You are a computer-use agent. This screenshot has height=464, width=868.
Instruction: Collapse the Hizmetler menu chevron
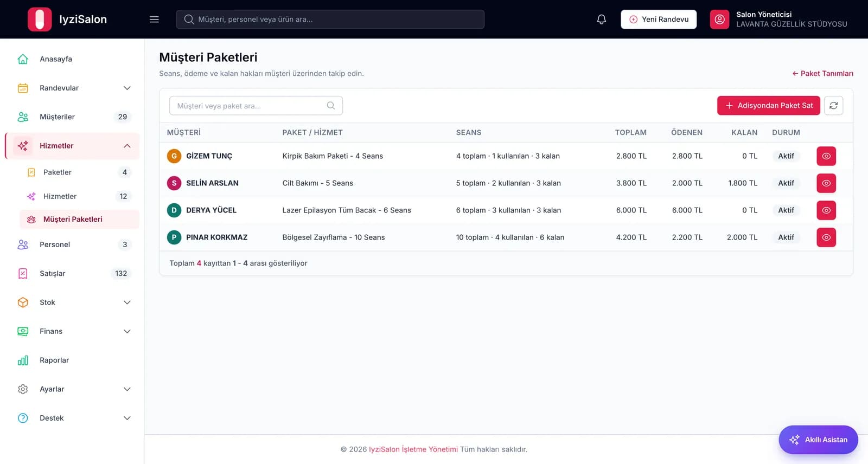coord(127,146)
